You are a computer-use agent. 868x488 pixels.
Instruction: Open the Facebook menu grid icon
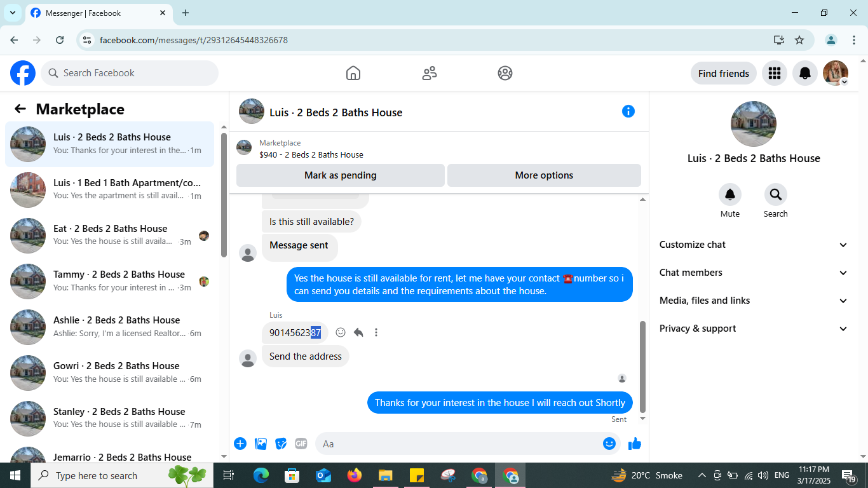click(774, 73)
